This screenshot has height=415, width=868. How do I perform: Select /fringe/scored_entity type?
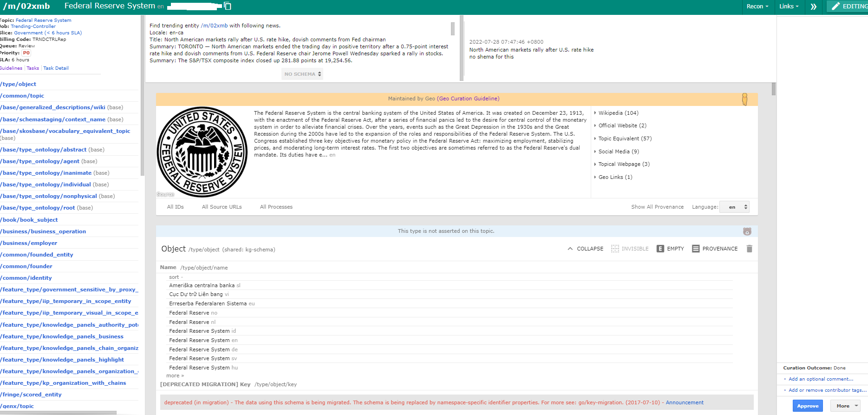pos(31,395)
